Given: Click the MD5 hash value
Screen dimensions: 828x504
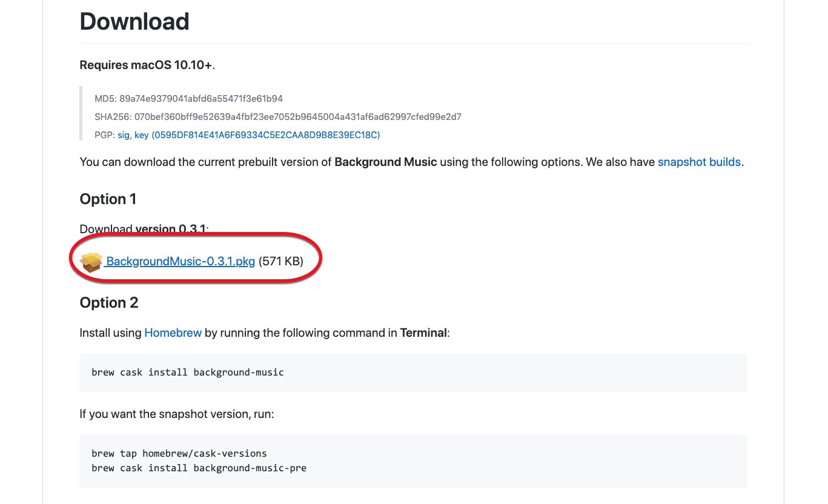Looking at the screenshot, I should click(x=201, y=98).
